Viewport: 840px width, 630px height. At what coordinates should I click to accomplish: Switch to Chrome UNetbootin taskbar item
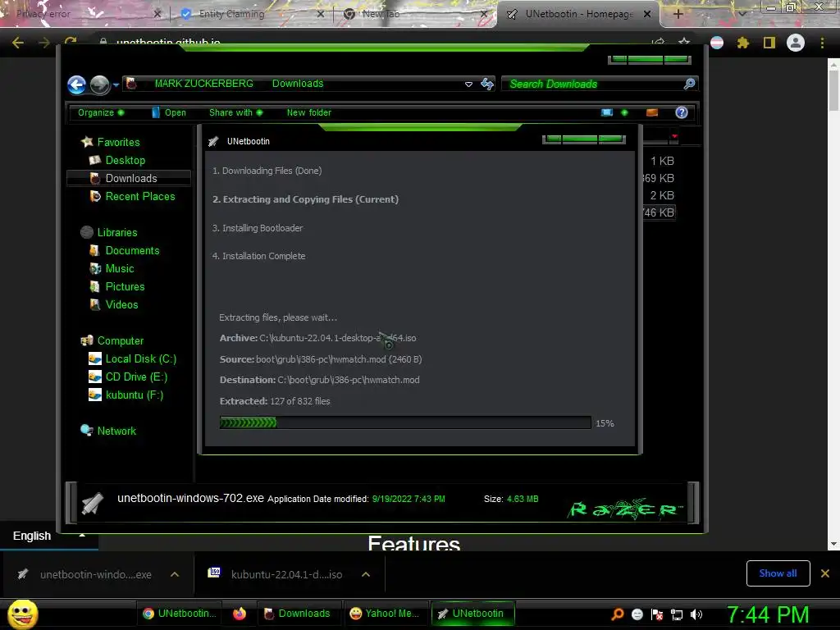point(180,614)
